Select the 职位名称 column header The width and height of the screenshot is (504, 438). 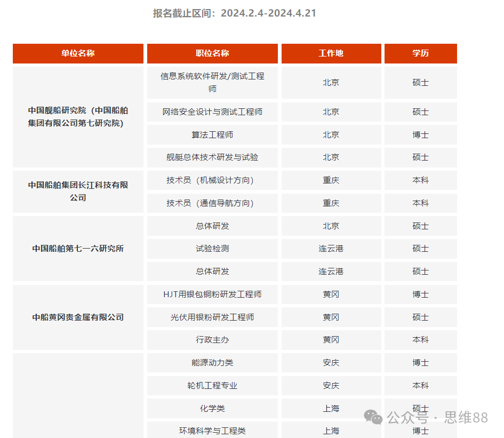tap(212, 53)
